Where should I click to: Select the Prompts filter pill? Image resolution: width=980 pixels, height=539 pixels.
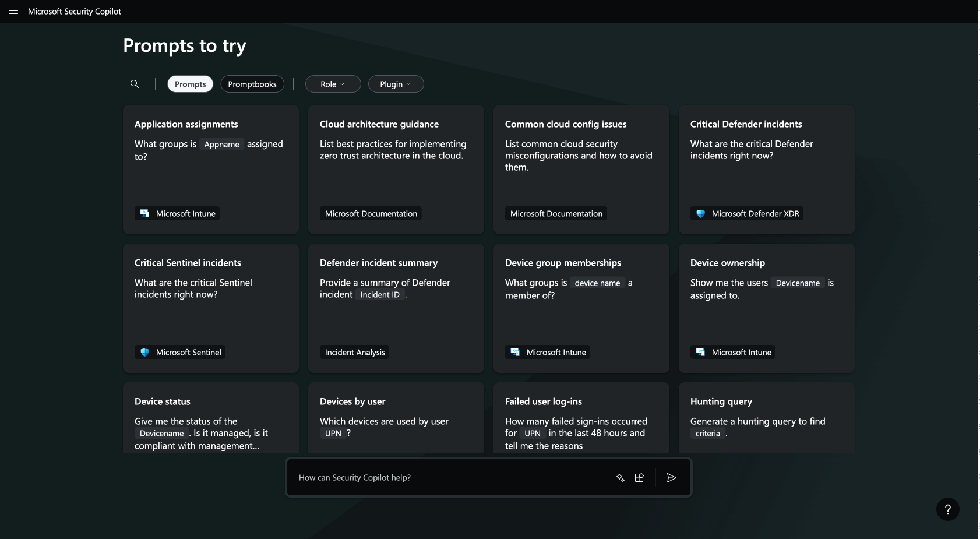[190, 84]
